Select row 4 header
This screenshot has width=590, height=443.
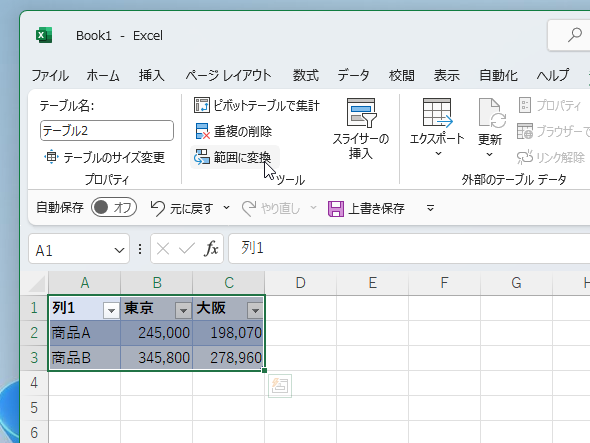pos(34,383)
